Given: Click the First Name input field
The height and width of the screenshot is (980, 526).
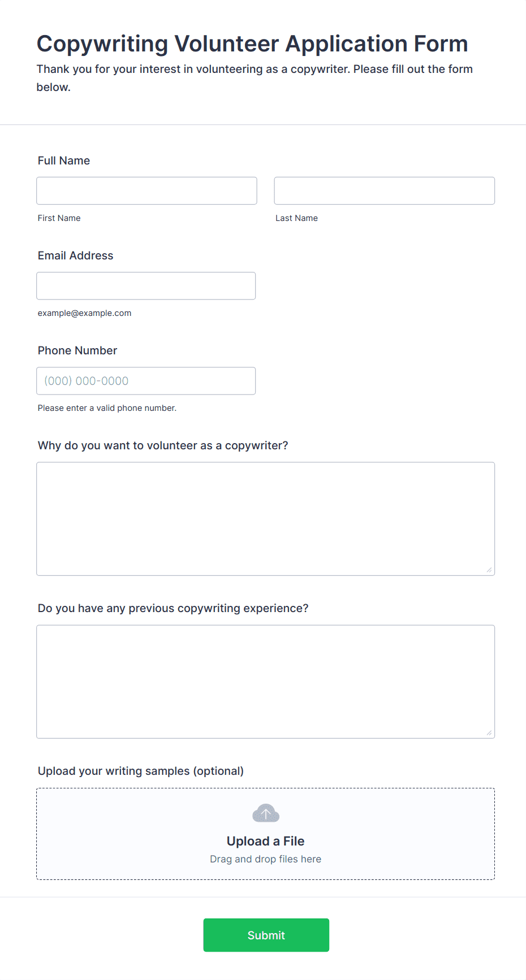Looking at the screenshot, I should [146, 190].
